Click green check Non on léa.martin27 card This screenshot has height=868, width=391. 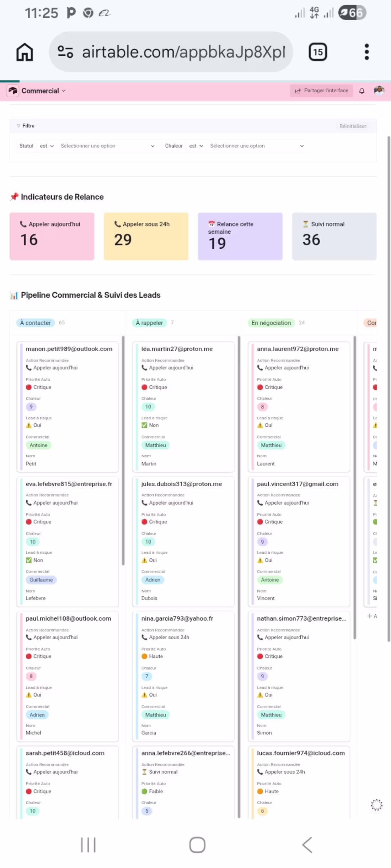click(144, 425)
